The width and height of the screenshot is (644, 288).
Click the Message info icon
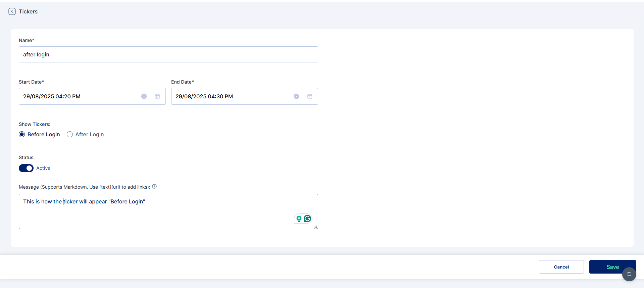coord(154,187)
